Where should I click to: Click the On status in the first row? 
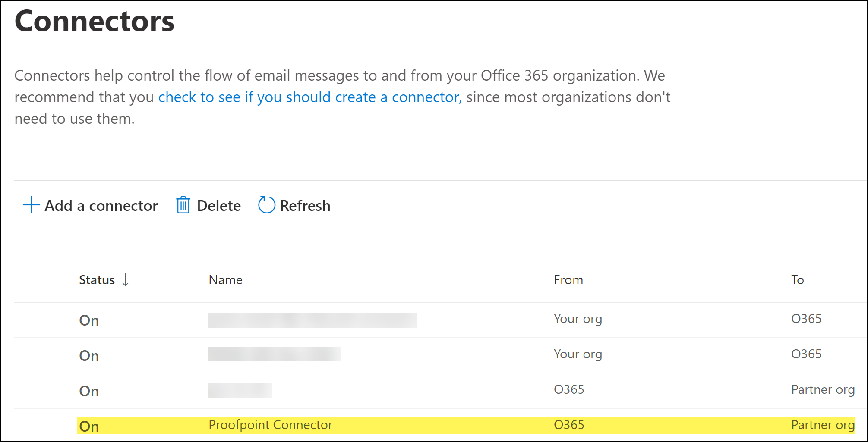(x=89, y=320)
